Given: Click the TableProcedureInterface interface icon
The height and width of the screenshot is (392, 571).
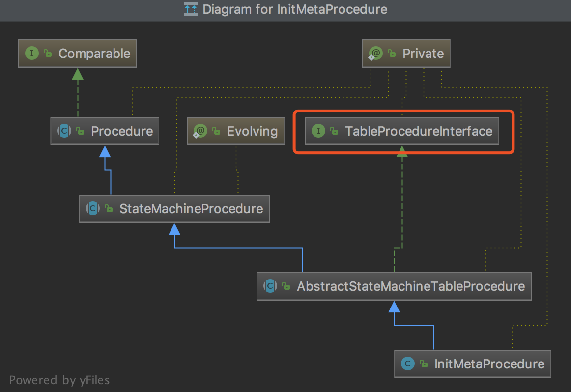Looking at the screenshot, I should tap(318, 131).
